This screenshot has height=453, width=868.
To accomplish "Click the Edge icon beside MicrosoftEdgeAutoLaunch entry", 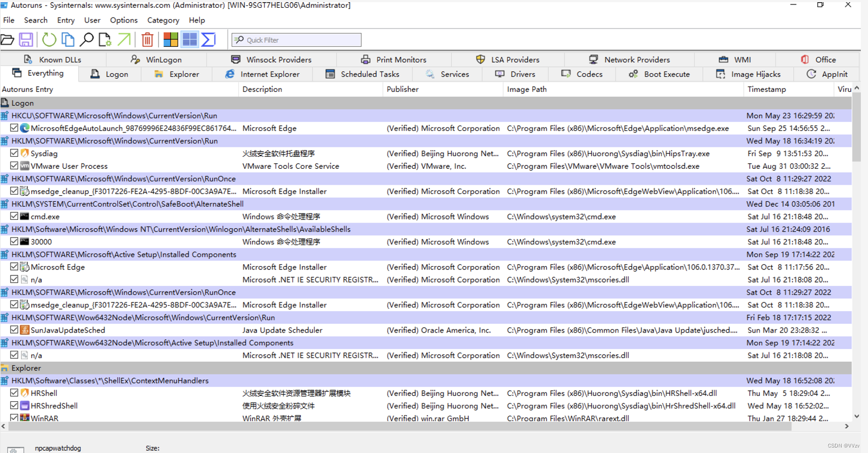I will (25, 128).
